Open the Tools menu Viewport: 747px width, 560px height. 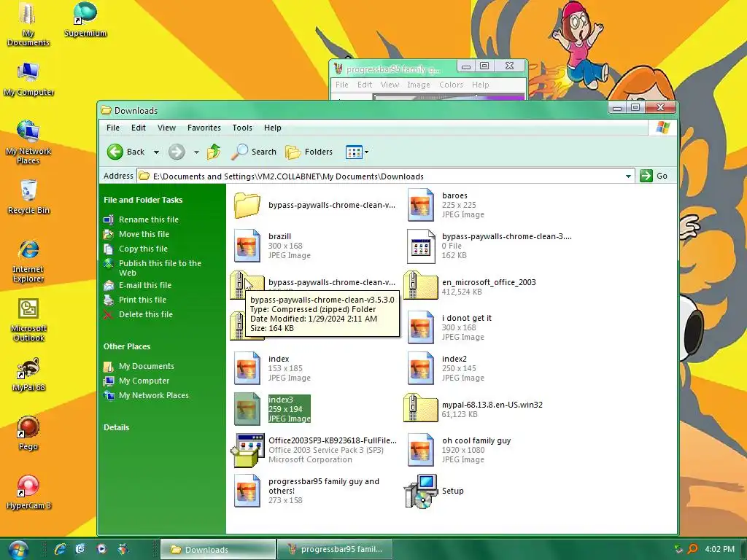pos(242,128)
